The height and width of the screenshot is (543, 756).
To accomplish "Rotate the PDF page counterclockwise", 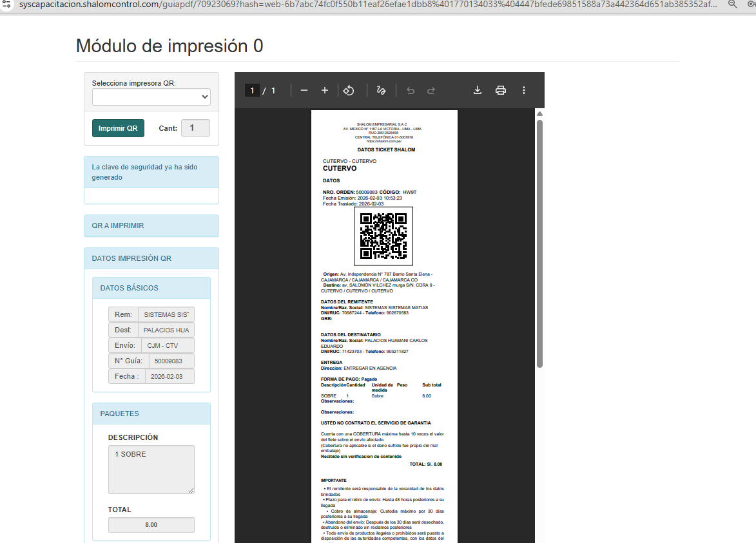I will pyautogui.click(x=349, y=91).
